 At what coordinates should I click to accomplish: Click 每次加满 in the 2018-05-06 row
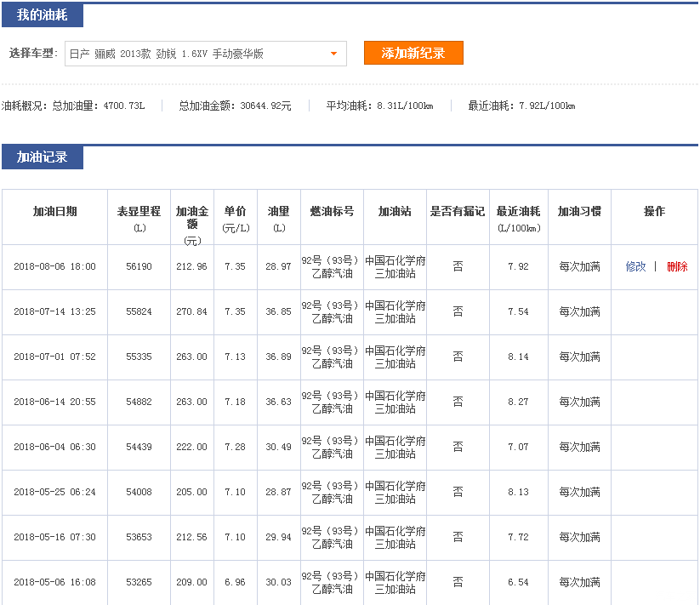[579, 582]
